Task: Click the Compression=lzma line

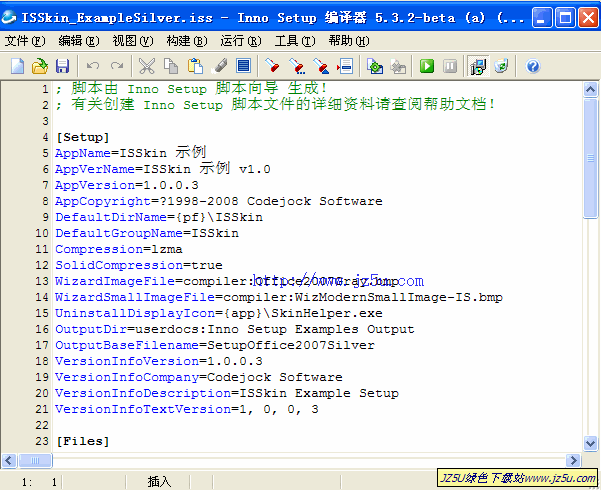Action: [119, 249]
